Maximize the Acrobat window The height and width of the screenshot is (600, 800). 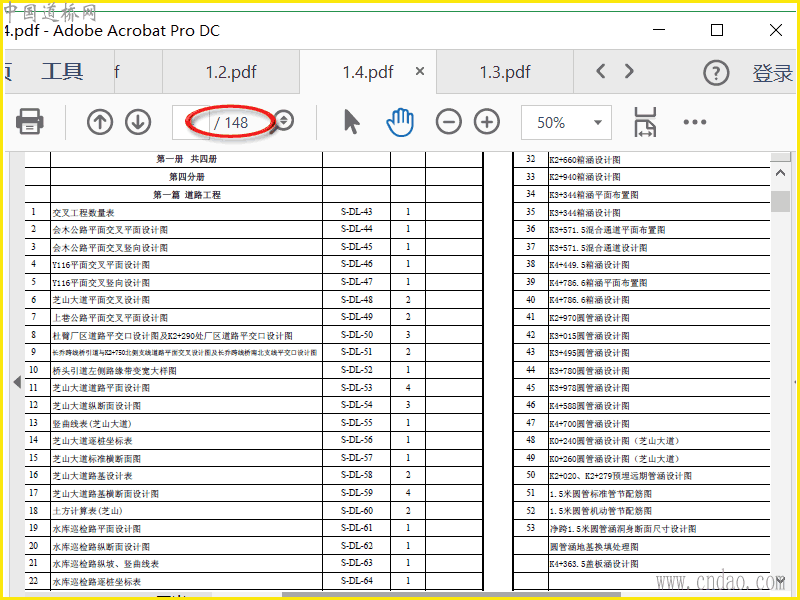tap(717, 30)
